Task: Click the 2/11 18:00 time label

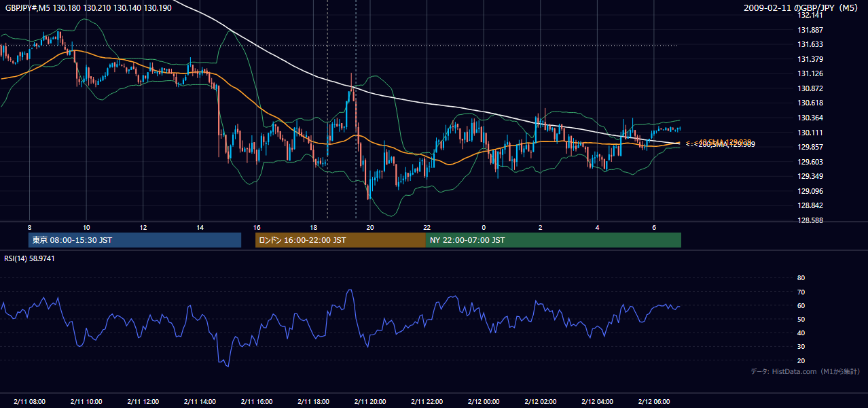Action: (x=313, y=402)
